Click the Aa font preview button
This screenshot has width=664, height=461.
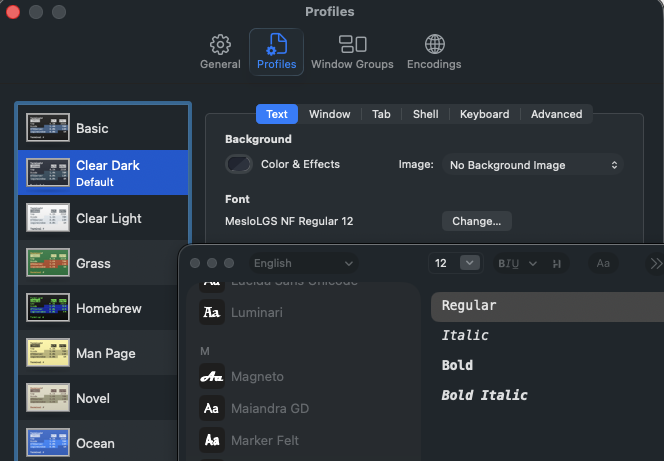click(603, 263)
